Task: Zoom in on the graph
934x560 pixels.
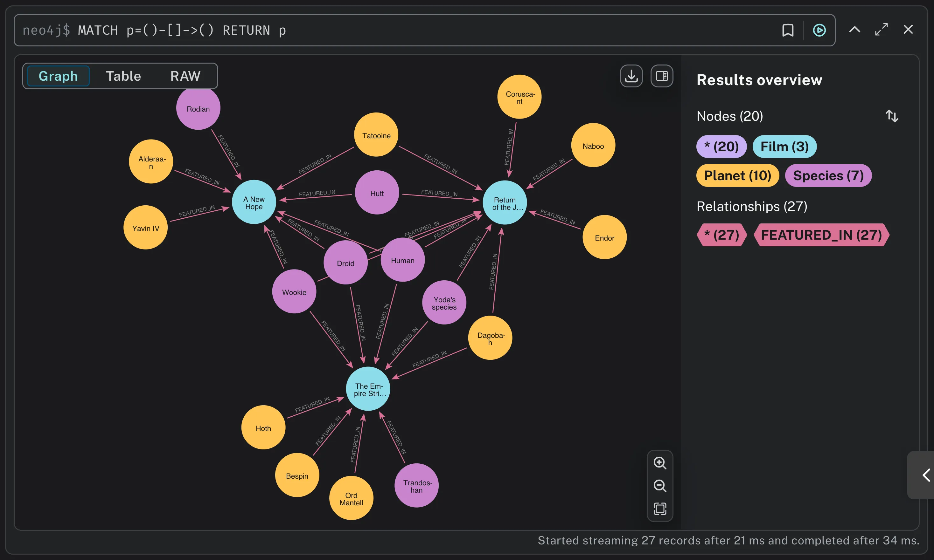Action: [x=660, y=463]
